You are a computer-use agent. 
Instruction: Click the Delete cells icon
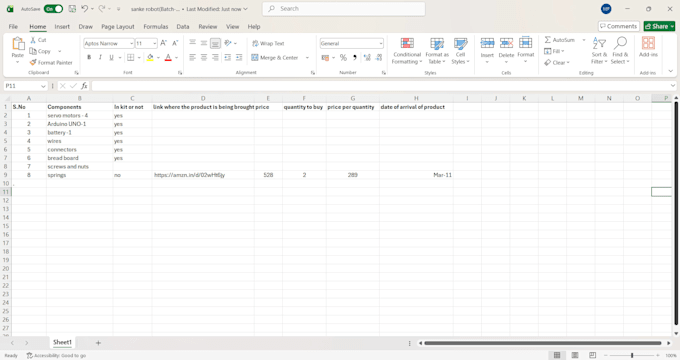506,44
